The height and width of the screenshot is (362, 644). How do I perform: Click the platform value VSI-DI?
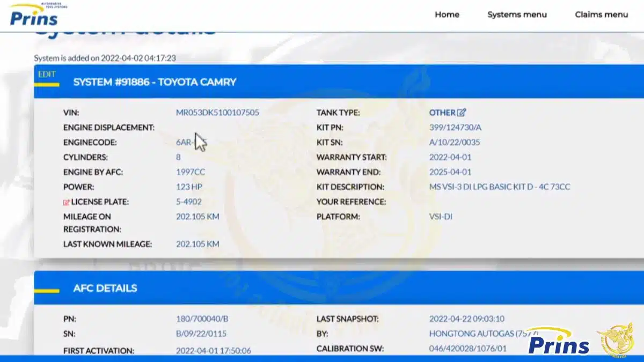(441, 217)
